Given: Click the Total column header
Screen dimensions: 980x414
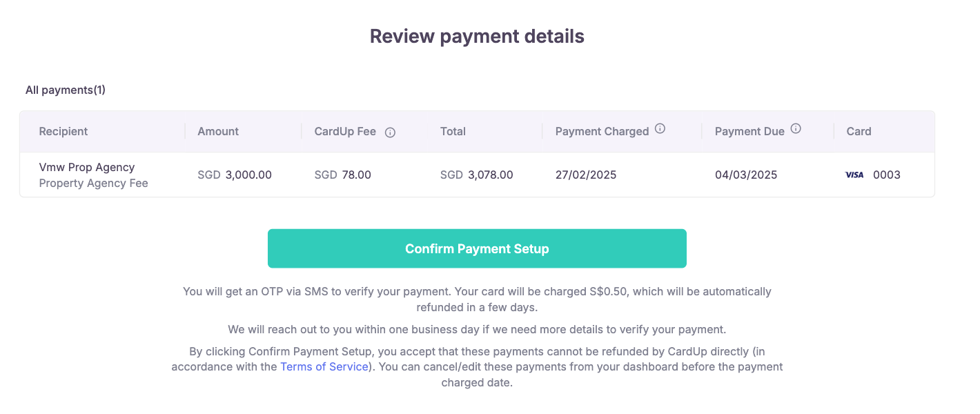Looking at the screenshot, I should (x=453, y=131).
